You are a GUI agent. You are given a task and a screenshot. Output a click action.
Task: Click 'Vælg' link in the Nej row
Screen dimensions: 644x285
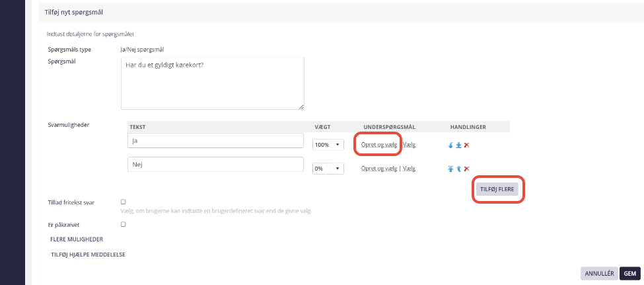(x=409, y=169)
